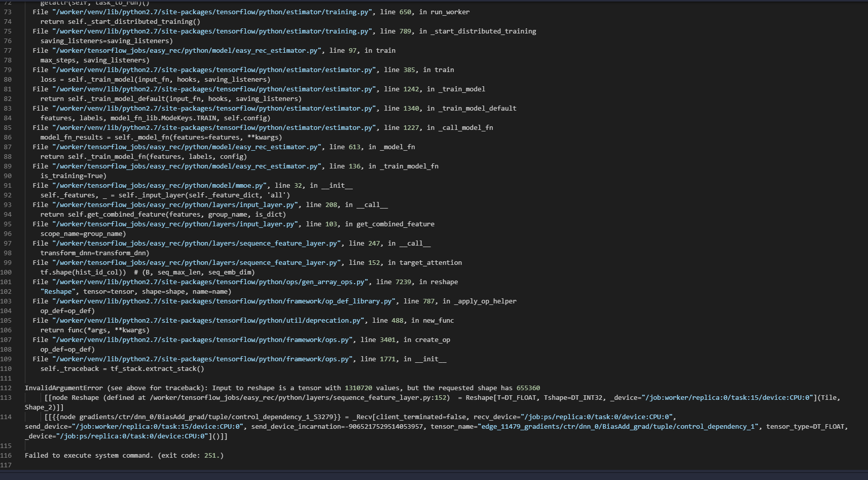
Task: Select the 'is_training=True)' line
Action: point(74,176)
